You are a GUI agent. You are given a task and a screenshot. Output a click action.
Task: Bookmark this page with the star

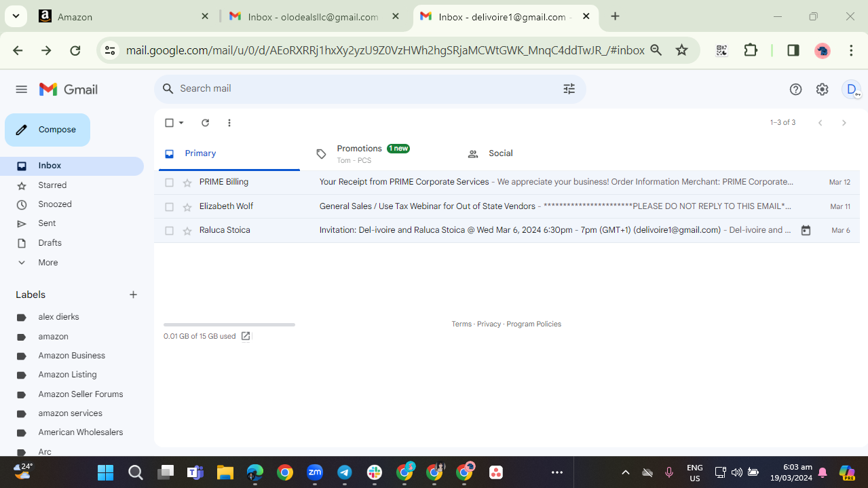[682, 50]
